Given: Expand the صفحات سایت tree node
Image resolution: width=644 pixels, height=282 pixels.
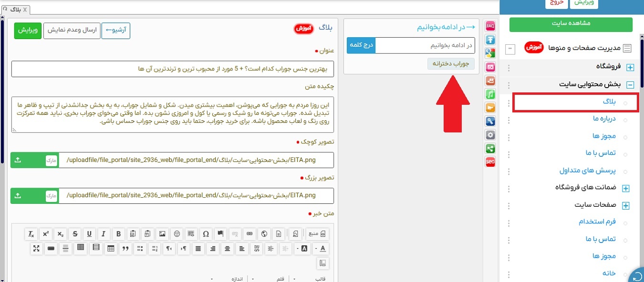Looking at the screenshot, I should click(626, 206).
